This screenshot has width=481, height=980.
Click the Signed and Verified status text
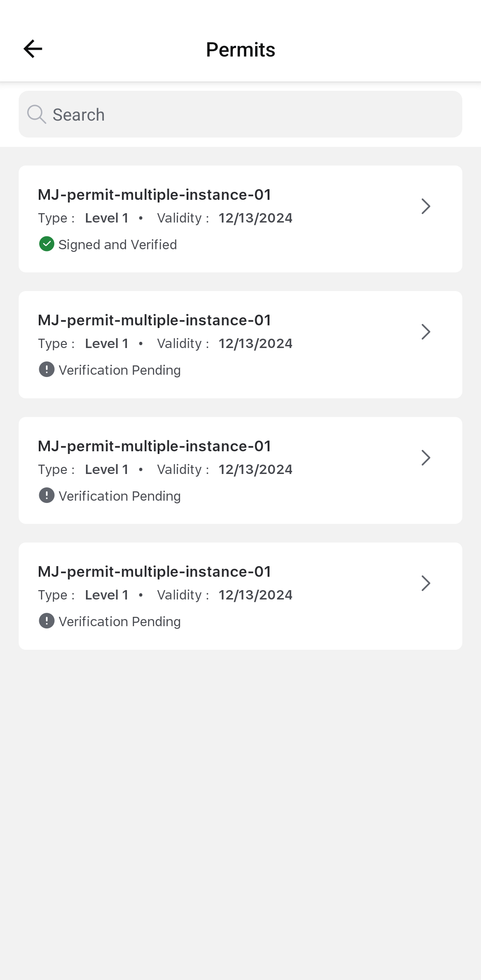[x=118, y=245]
